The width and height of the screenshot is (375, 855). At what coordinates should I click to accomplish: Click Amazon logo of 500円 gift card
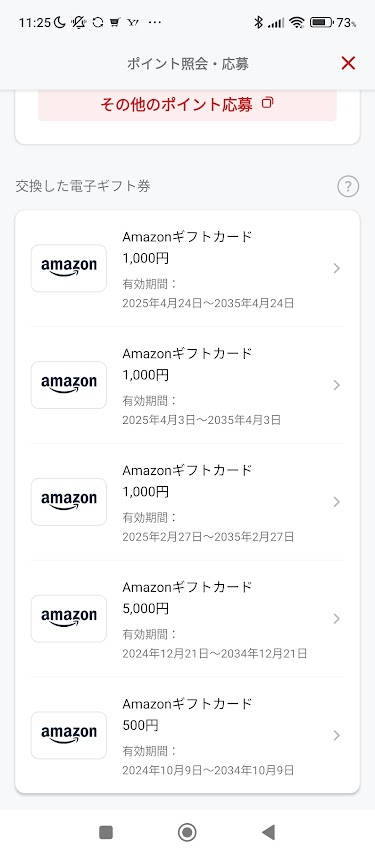coord(69,735)
